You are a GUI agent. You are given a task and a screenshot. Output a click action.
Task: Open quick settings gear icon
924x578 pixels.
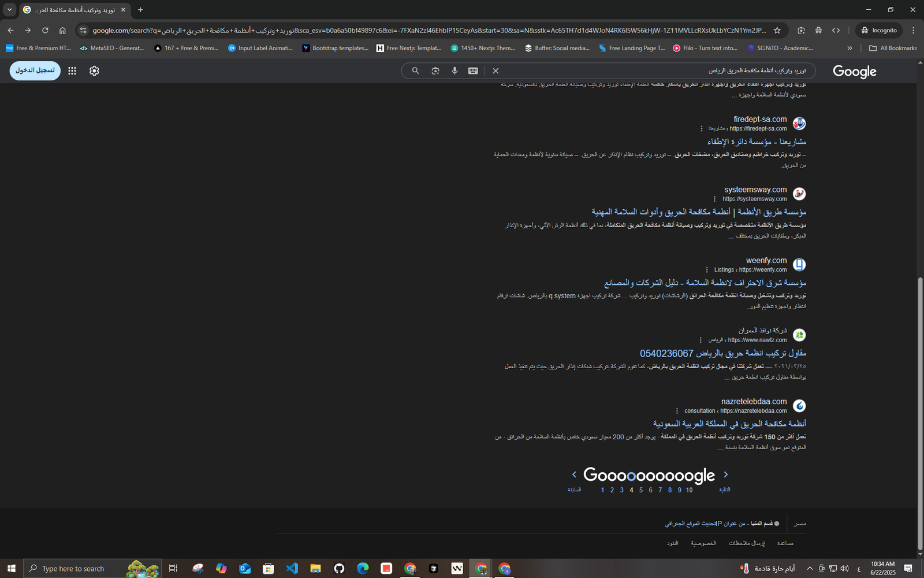[94, 71]
